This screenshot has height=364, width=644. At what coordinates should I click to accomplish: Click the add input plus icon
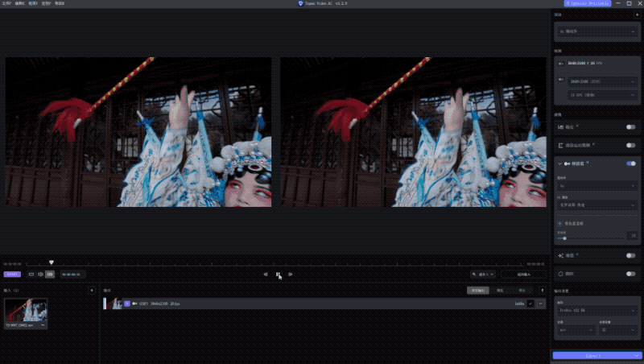tap(91, 290)
